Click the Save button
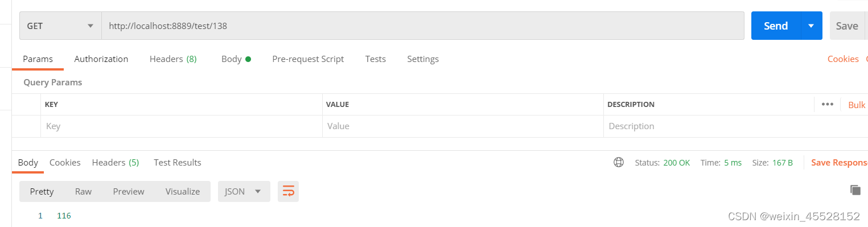The width and height of the screenshot is (868, 227). click(x=847, y=26)
